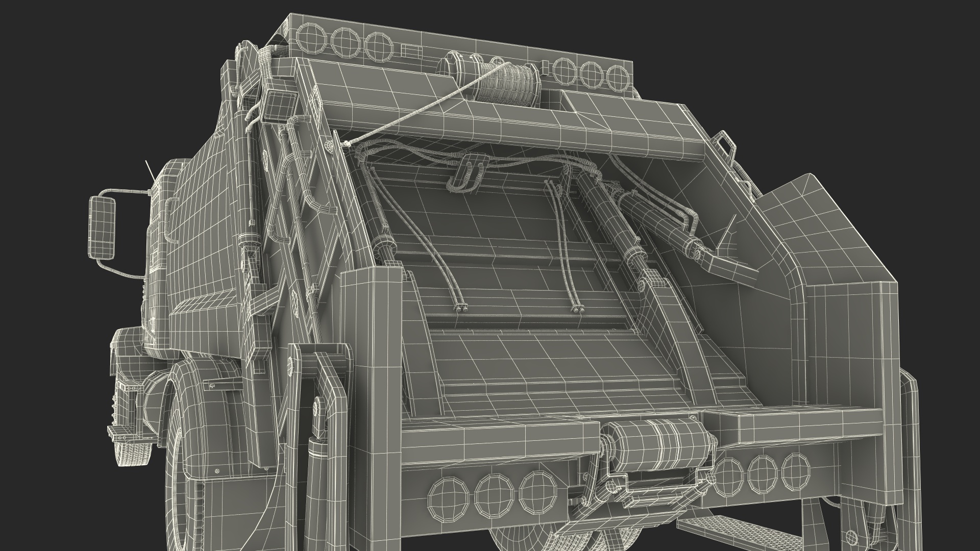Click the small rectangular vent on roof bar

tap(411, 51)
